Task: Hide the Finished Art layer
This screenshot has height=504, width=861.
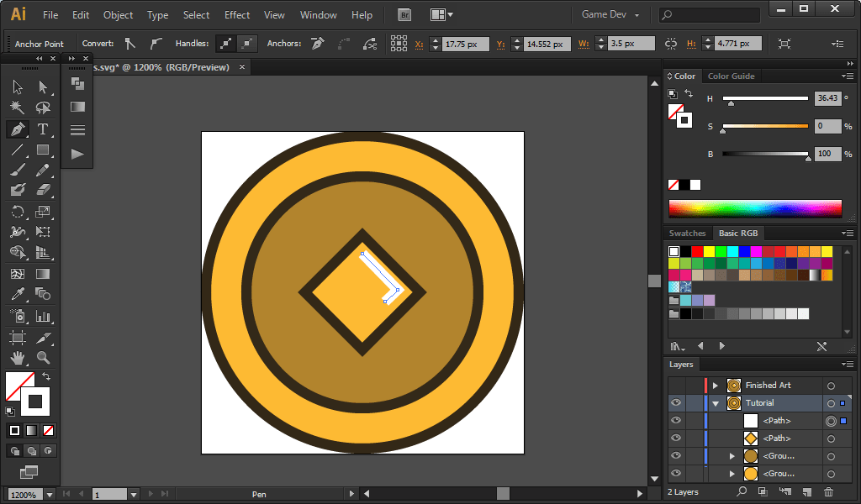Action: [x=676, y=386]
